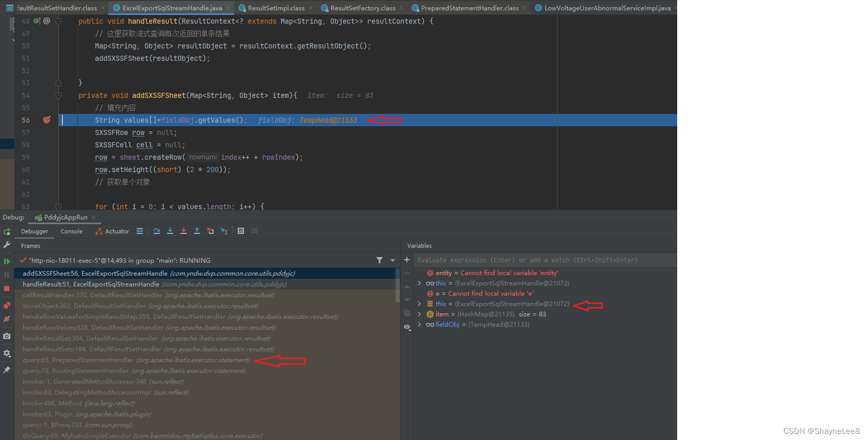This screenshot has width=868, height=440.
Task: Close the PddyjcAppRun debug tab
Action: point(94,217)
